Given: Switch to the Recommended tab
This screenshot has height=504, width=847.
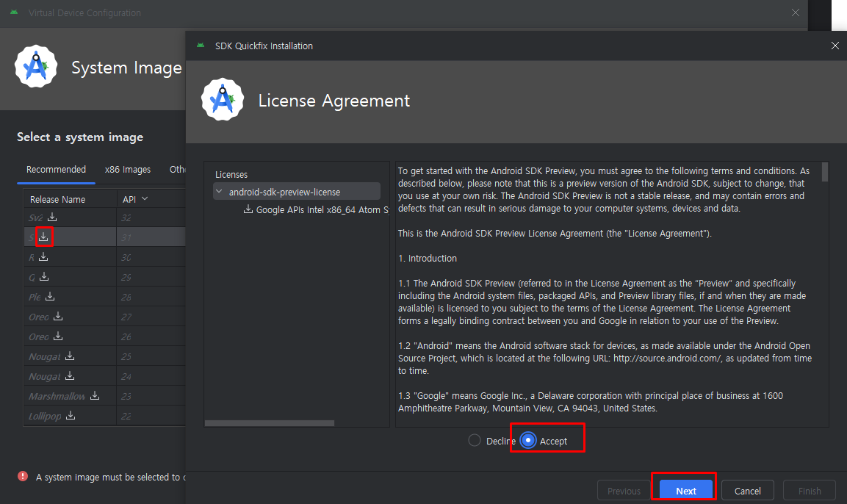Looking at the screenshot, I should pos(56,169).
